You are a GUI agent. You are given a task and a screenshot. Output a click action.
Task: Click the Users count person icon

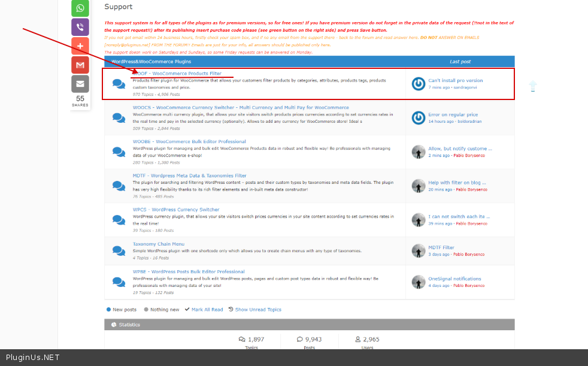(357, 340)
